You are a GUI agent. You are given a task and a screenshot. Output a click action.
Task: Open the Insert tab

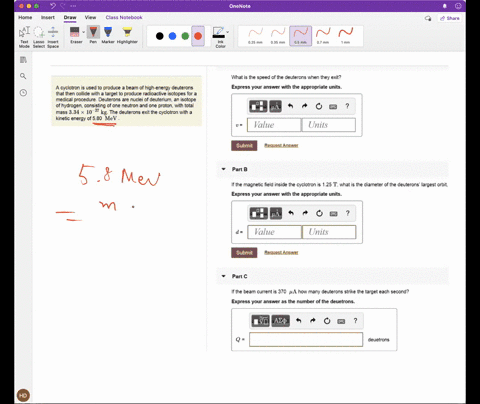click(x=48, y=17)
